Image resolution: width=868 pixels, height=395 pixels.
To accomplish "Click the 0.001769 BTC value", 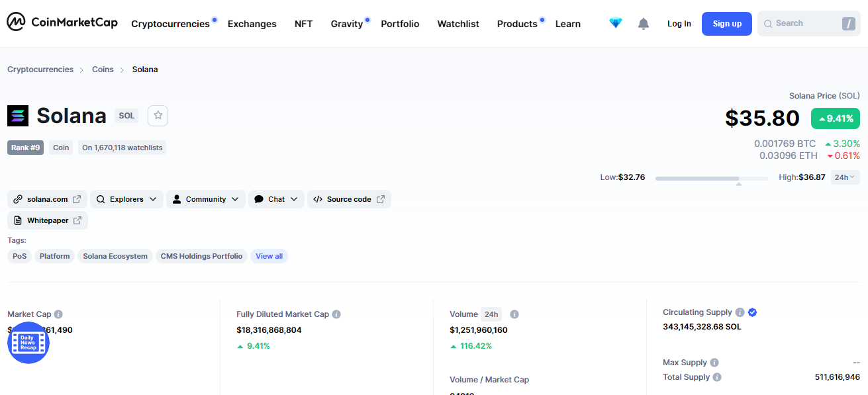I will click(785, 144).
